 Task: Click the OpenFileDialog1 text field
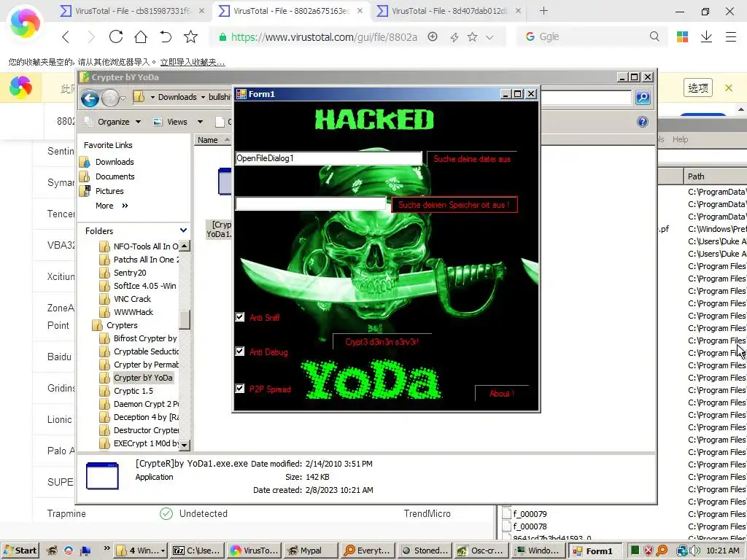[x=329, y=158]
